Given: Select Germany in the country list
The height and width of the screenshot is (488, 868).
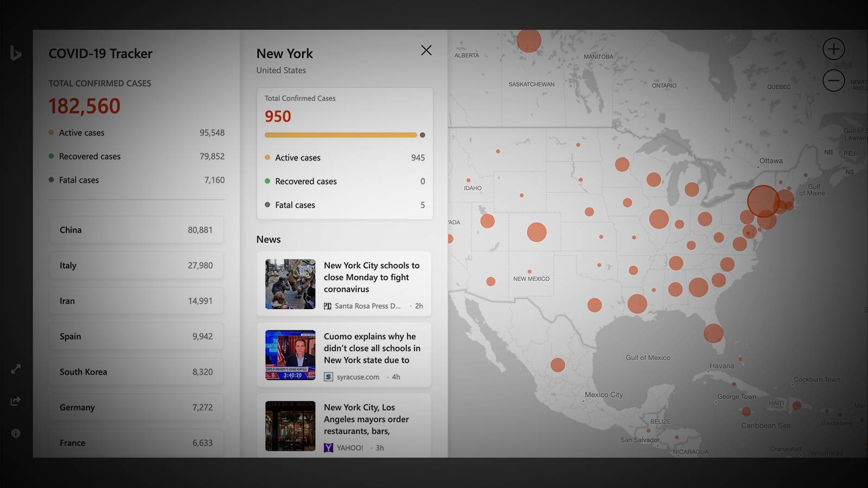Looking at the screenshot, I should pos(136,407).
